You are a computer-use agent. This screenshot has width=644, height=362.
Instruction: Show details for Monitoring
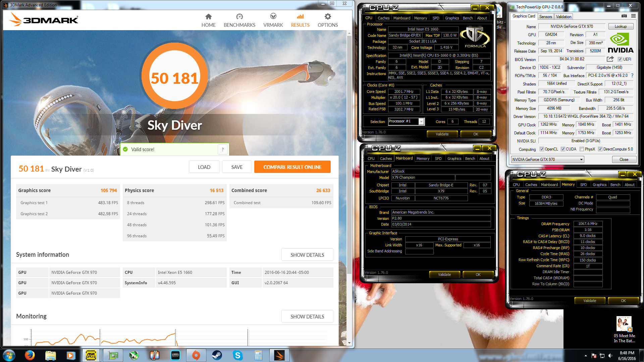307,316
